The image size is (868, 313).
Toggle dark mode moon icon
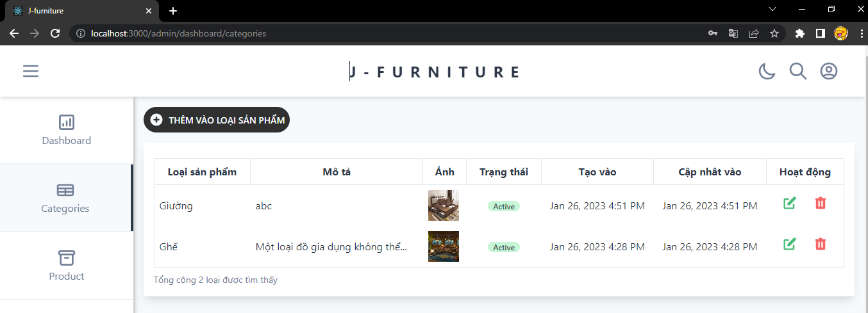[767, 71]
